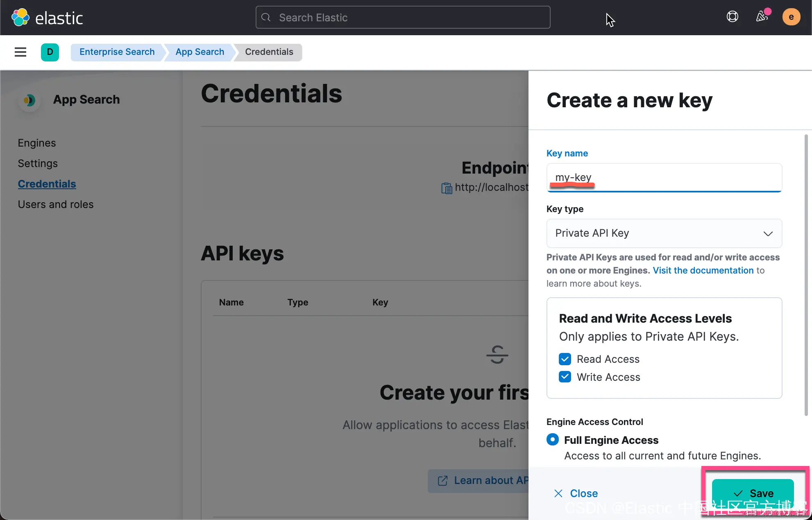Viewport: 812px width, 520px height.
Task: Open Users and roles sidebar item
Action: click(x=56, y=204)
